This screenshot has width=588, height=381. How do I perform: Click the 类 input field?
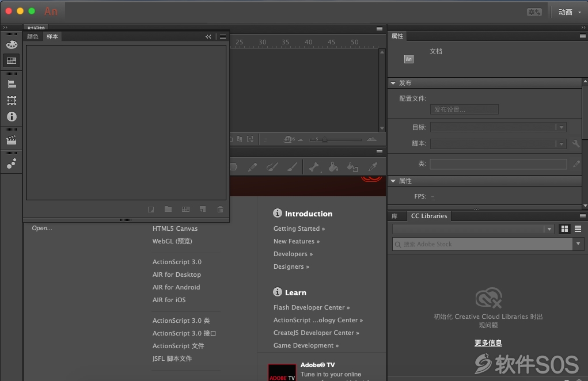[x=498, y=164]
